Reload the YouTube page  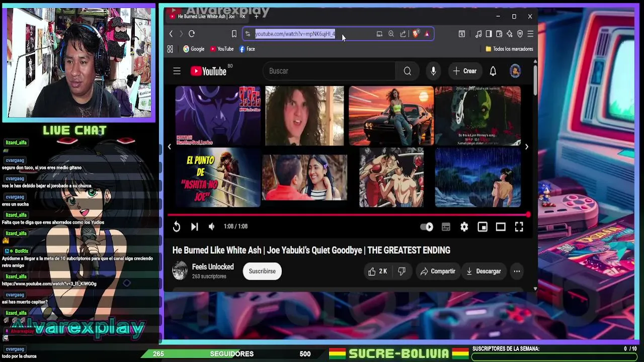tap(192, 34)
